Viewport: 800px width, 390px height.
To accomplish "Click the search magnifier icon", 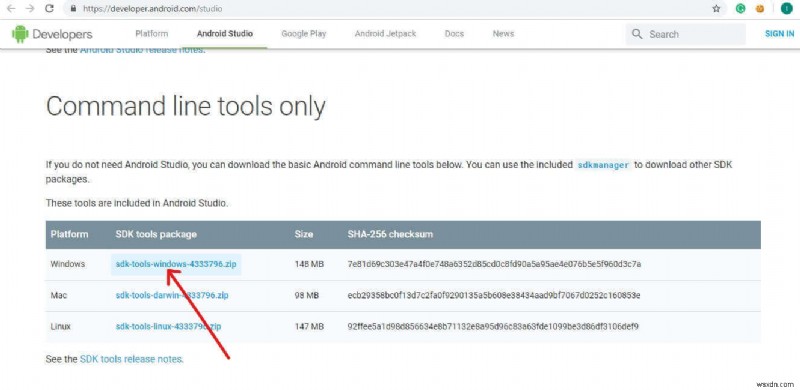I will [x=637, y=34].
